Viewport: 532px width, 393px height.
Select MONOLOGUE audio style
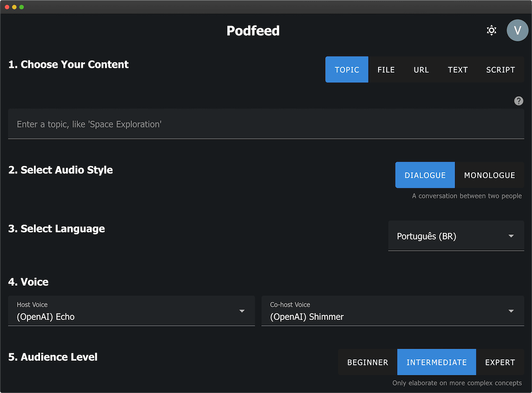point(489,175)
